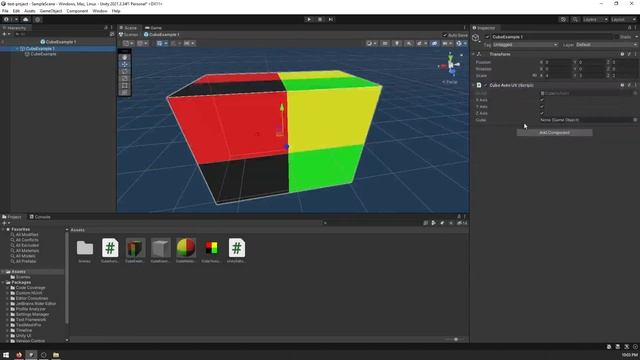
Task: Click the Play button
Action: pos(309,19)
